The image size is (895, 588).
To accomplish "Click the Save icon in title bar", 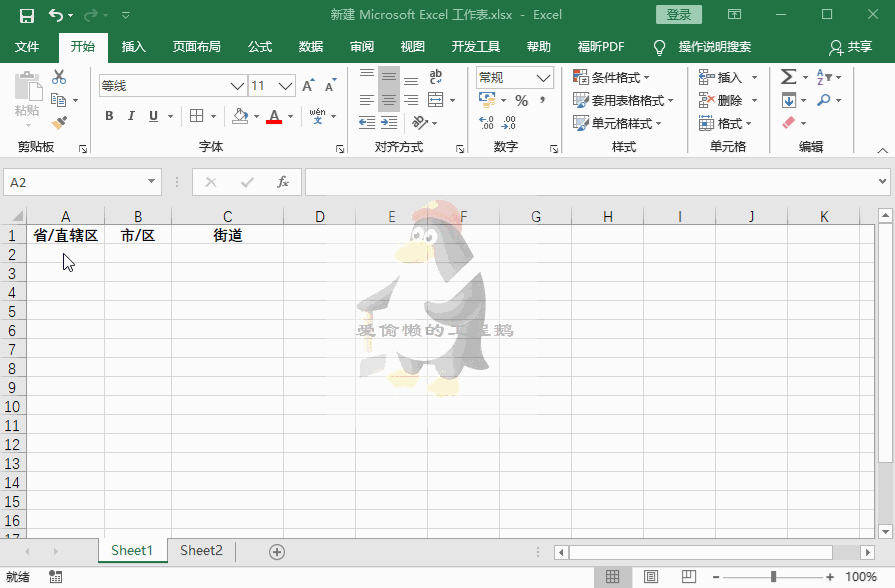I will 26,15.
